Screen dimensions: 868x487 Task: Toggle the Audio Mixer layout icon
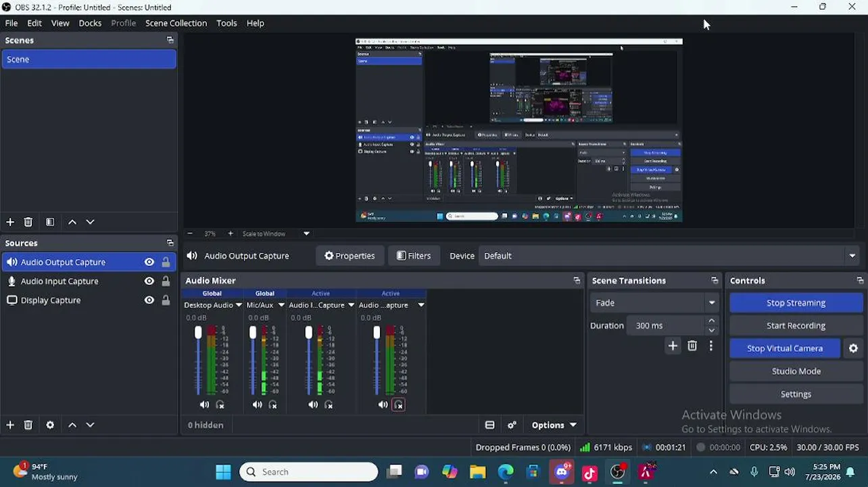point(489,425)
